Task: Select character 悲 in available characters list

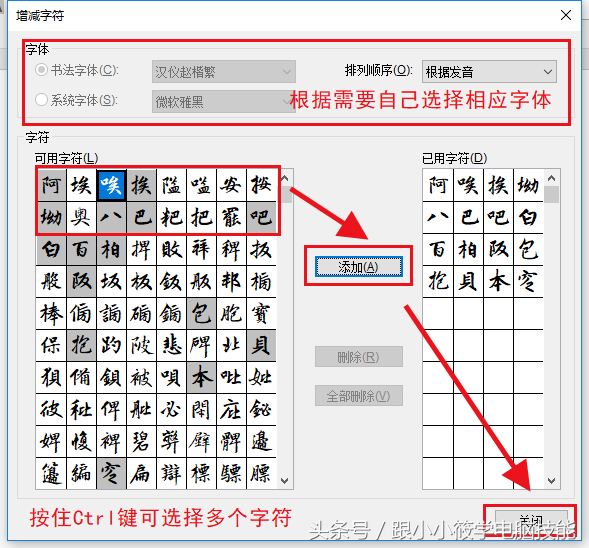Action: [172, 345]
